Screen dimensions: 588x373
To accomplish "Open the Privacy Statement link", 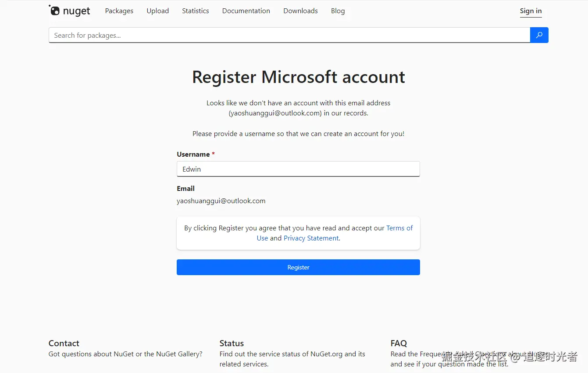I will coord(311,238).
